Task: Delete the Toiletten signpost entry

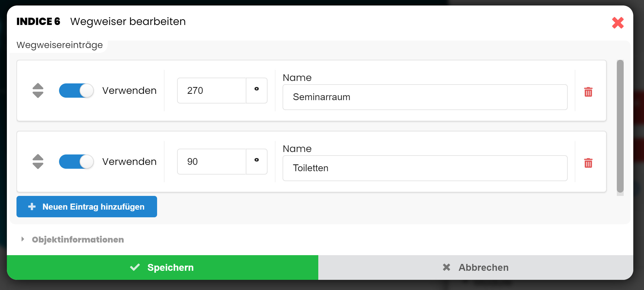Action: pyautogui.click(x=588, y=163)
